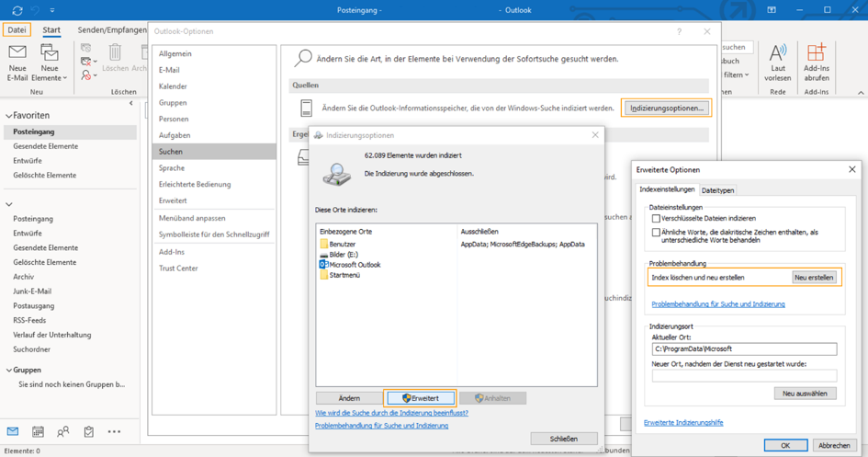The height and width of the screenshot is (457, 868).
Task: Click the three-dots more navigation options
Action: (114, 431)
